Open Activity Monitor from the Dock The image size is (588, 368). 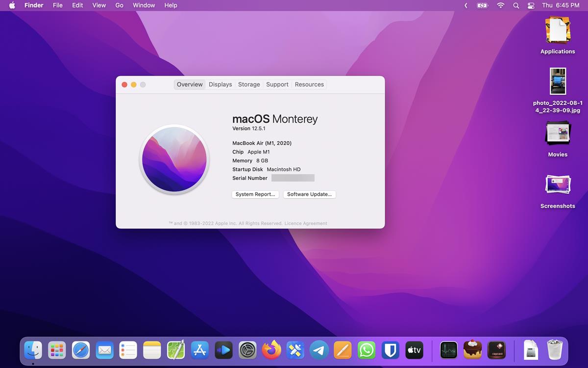coord(449,350)
